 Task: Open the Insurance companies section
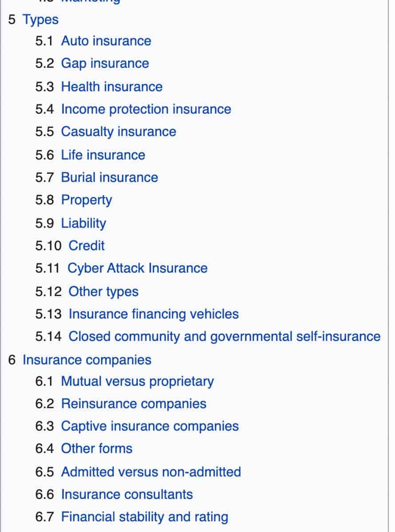click(87, 360)
